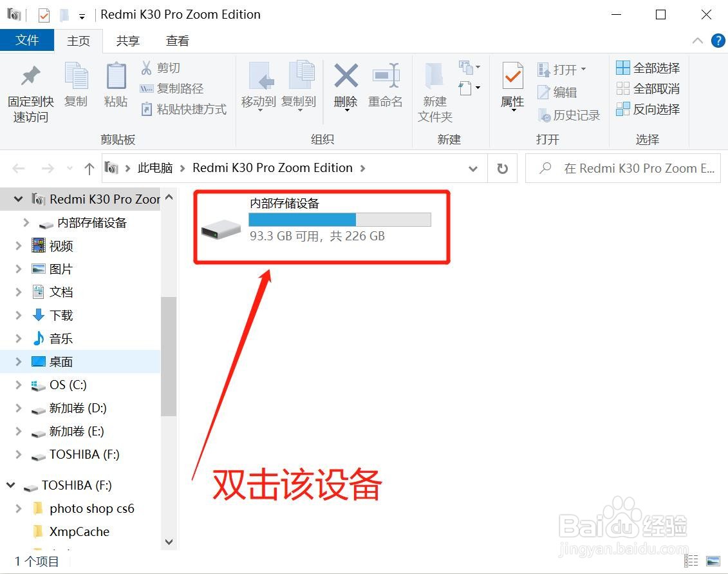Select 音乐 in the navigation pane
The width and height of the screenshot is (728, 574).
tap(61, 338)
